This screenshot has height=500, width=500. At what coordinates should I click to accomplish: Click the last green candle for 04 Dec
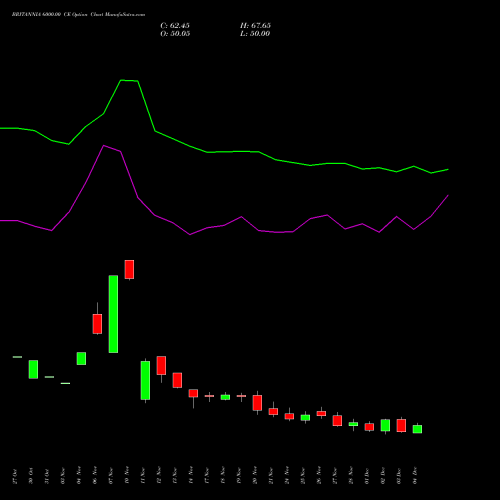[417, 429]
